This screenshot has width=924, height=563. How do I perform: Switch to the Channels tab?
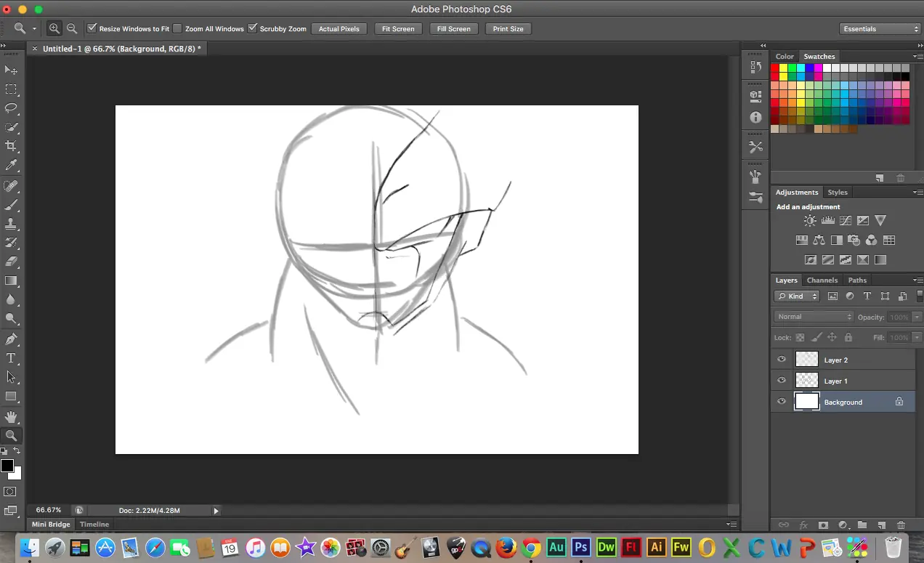pyautogui.click(x=822, y=280)
